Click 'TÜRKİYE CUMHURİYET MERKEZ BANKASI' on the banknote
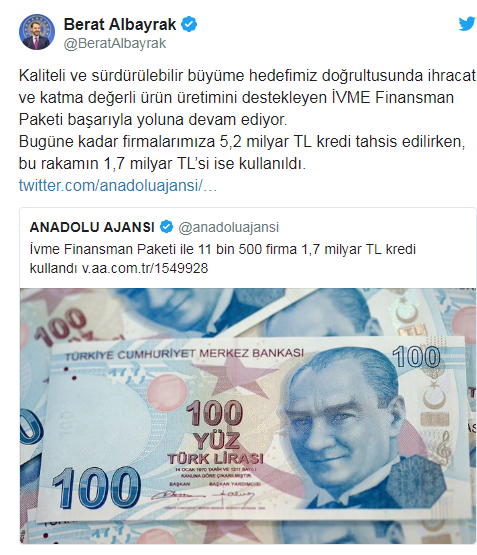This screenshot has width=477, height=555. point(184,354)
